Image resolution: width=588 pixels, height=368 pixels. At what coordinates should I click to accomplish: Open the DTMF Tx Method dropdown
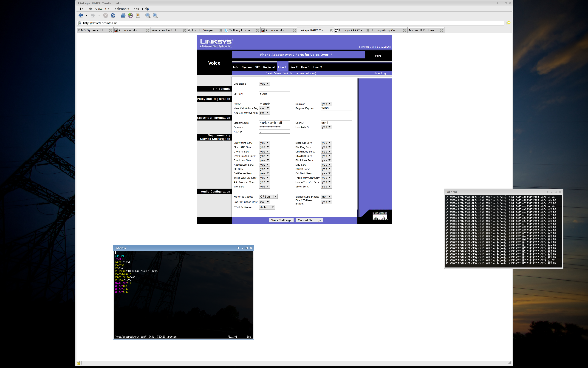(267, 207)
